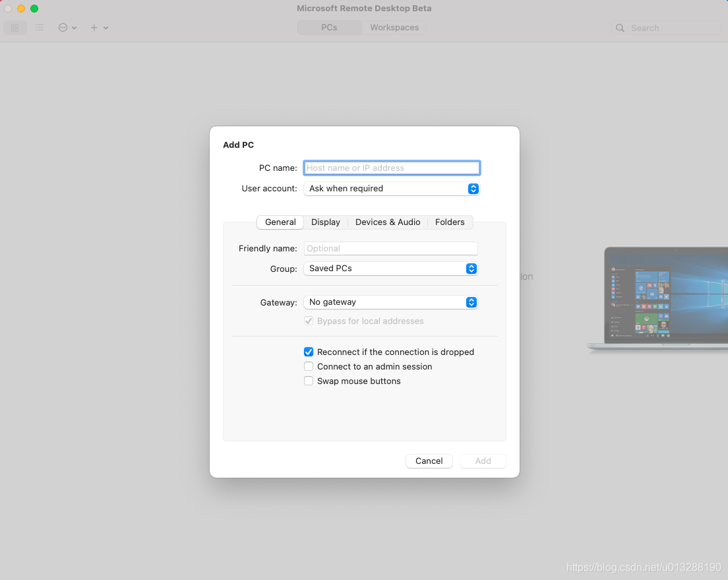
Task: Click the green zoom window button
Action: point(34,9)
